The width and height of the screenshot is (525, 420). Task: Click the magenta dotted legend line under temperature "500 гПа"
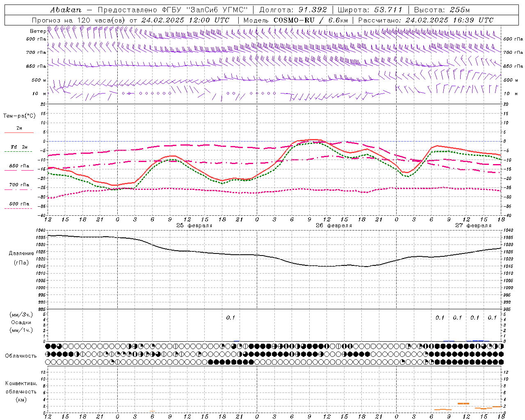pos(18,209)
